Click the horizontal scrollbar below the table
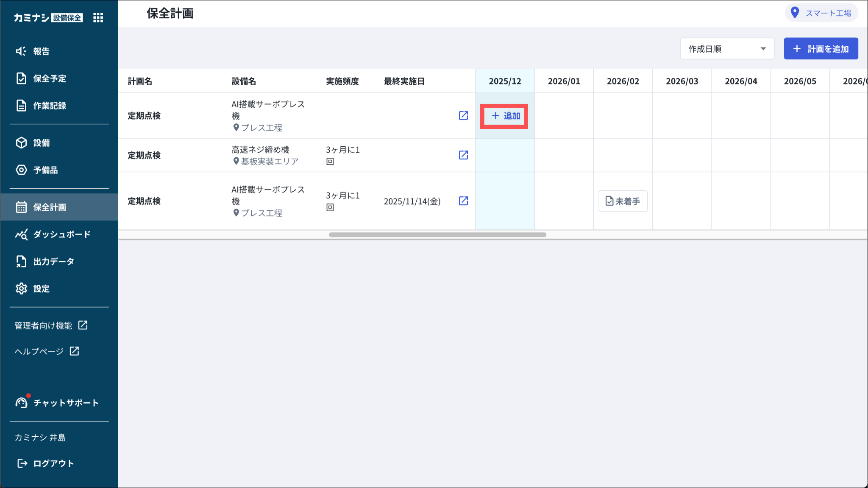Viewport: 868px width, 488px height. pos(437,234)
